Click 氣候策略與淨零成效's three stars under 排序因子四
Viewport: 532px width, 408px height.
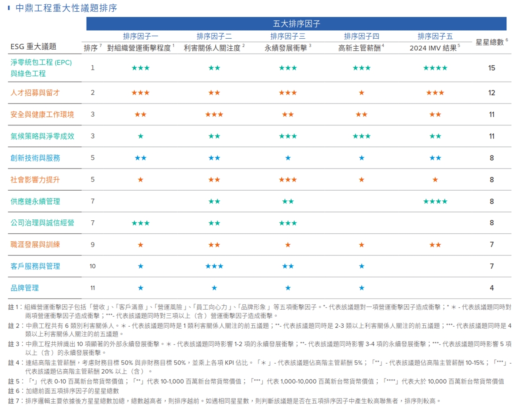361,136
